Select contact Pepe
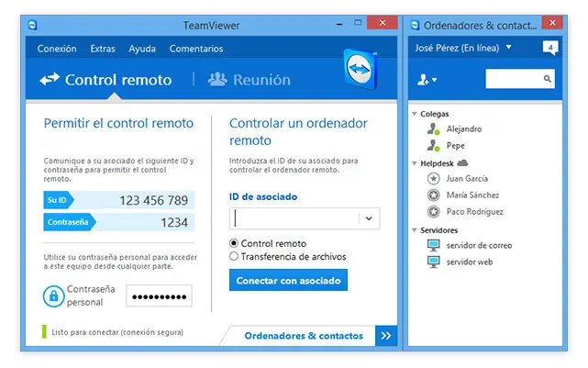 pos(455,146)
